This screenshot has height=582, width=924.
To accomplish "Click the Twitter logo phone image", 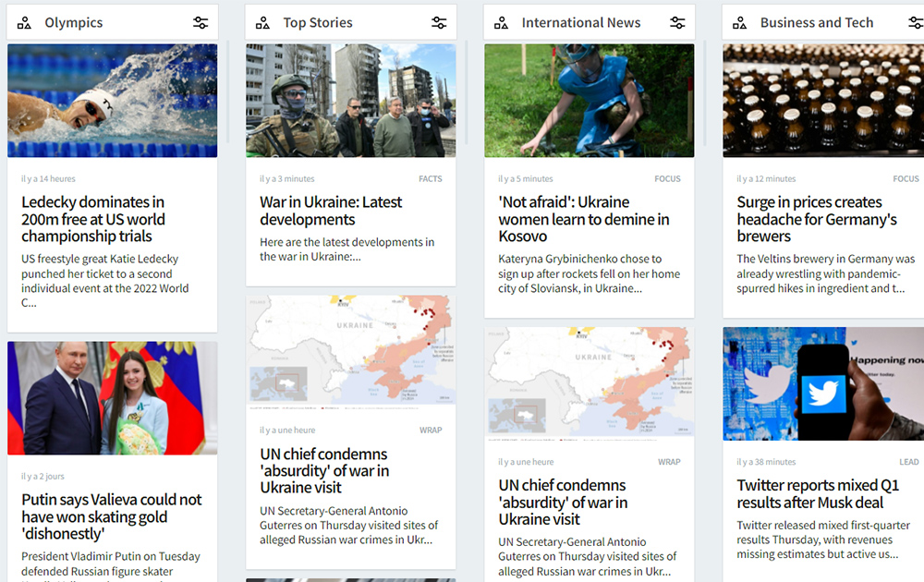I will click(x=823, y=383).
